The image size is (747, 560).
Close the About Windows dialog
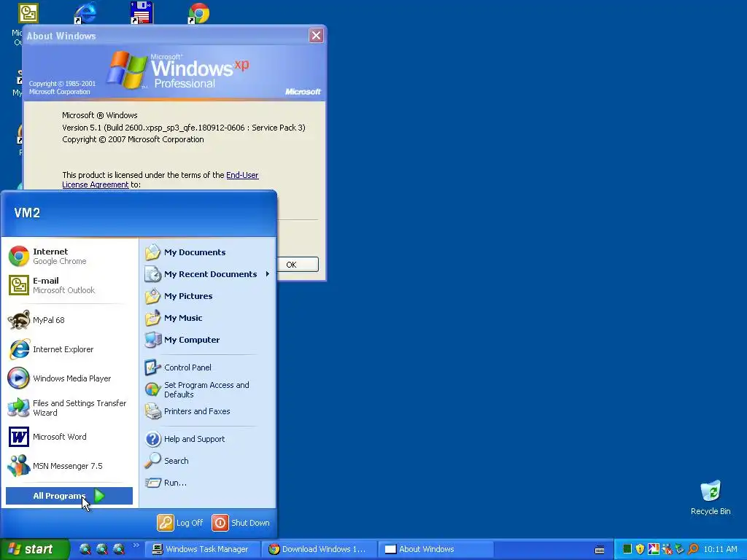(316, 36)
